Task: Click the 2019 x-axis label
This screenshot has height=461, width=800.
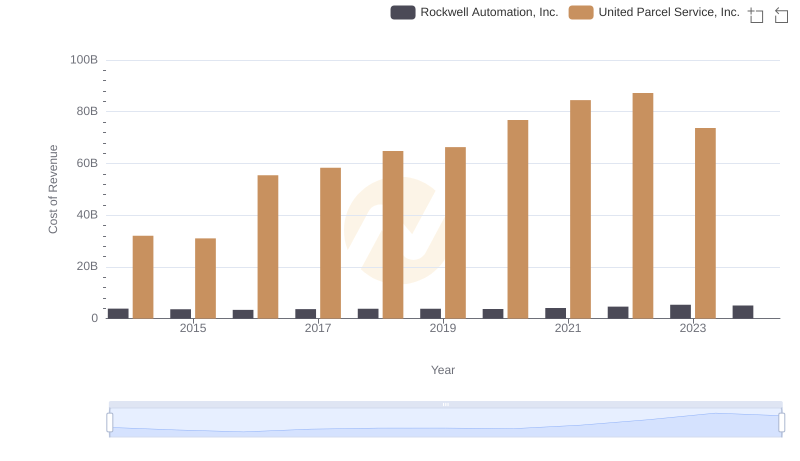Action: click(x=443, y=328)
